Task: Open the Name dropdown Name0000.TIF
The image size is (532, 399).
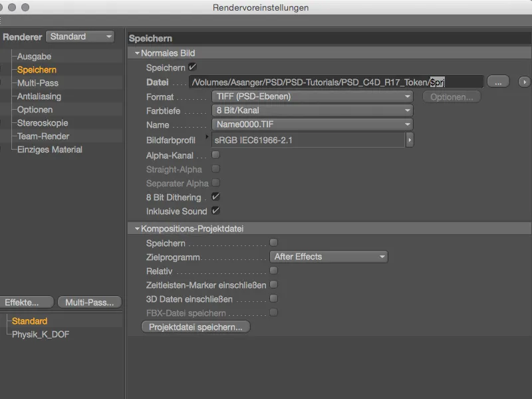Action: click(x=312, y=124)
